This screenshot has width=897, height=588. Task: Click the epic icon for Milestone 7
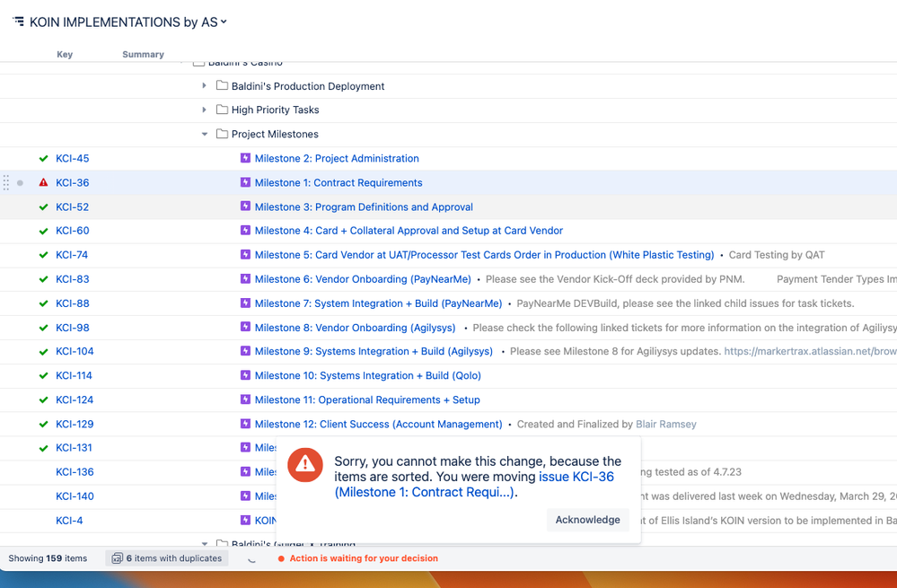[245, 303]
